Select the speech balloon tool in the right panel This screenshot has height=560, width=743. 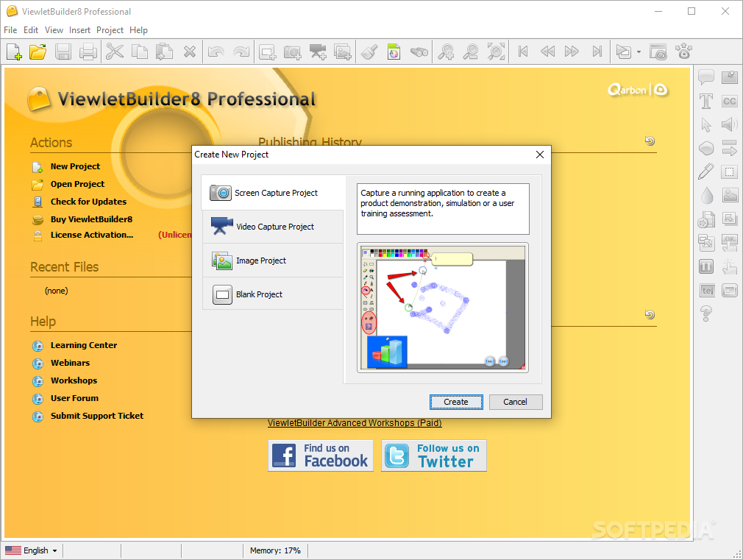tap(706, 77)
